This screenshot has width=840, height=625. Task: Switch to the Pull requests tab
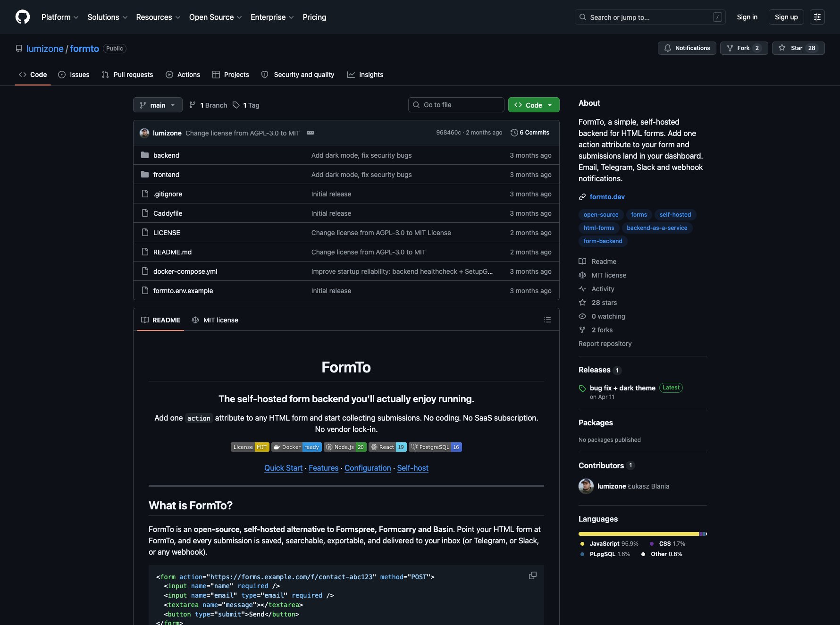(127, 75)
